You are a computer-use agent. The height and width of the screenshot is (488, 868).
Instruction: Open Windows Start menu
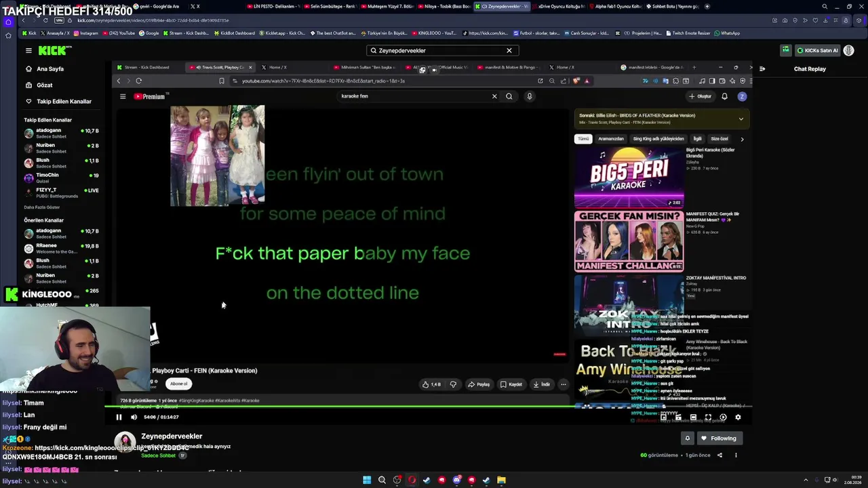pos(367,480)
